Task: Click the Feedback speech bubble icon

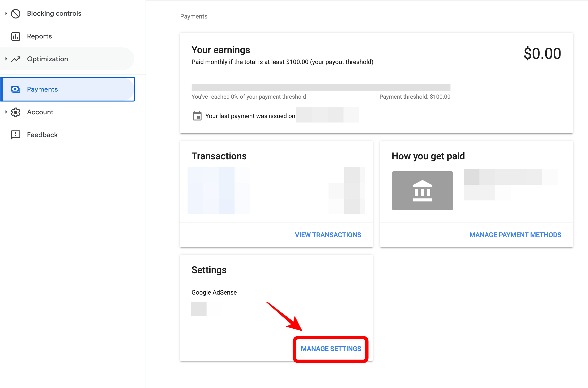Action: [x=16, y=135]
